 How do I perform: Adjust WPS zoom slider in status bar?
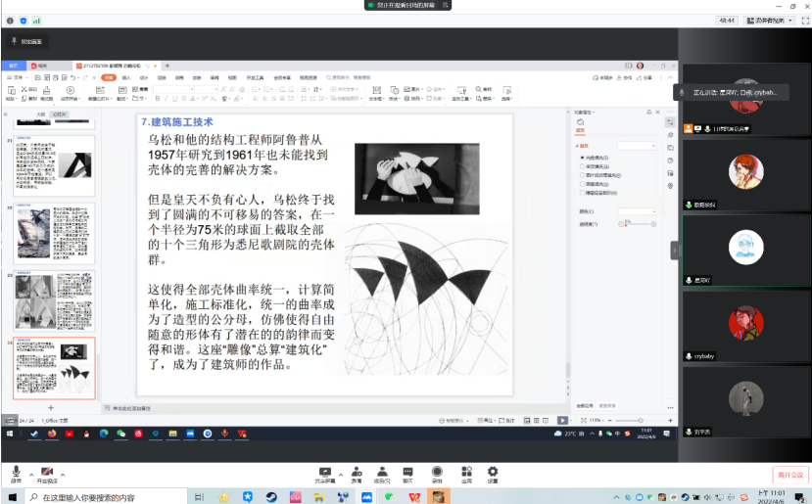click(x=641, y=420)
